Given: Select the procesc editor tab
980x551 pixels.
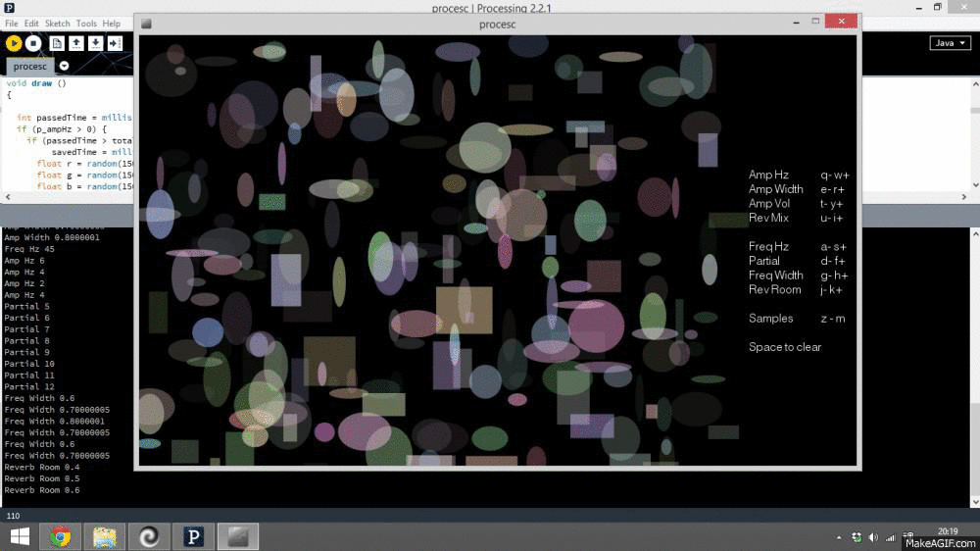Looking at the screenshot, I should [29, 66].
